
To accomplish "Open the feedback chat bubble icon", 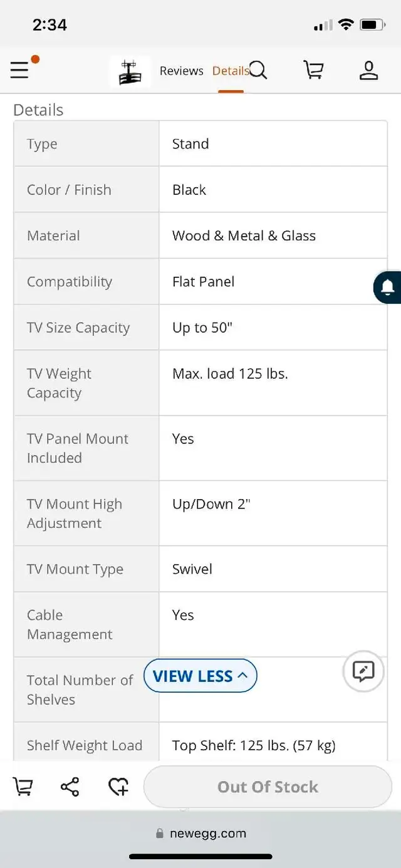I will [x=363, y=671].
